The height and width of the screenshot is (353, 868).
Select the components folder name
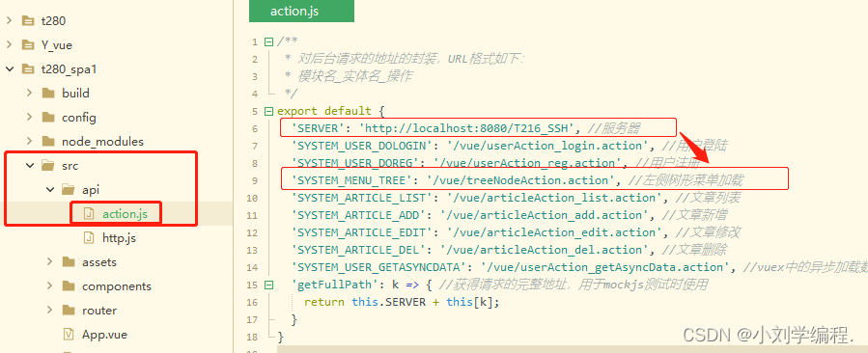117,286
